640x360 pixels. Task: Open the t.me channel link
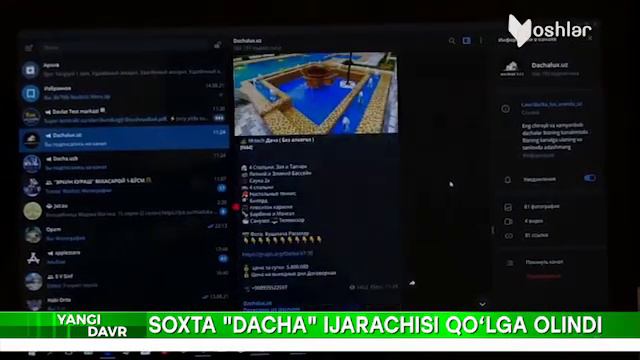click(x=551, y=104)
